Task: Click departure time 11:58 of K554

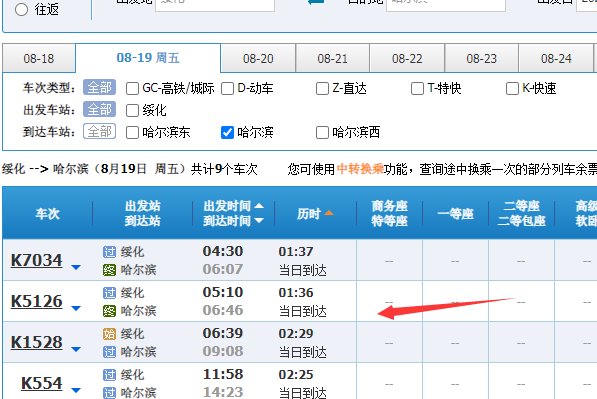Action: click(223, 374)
